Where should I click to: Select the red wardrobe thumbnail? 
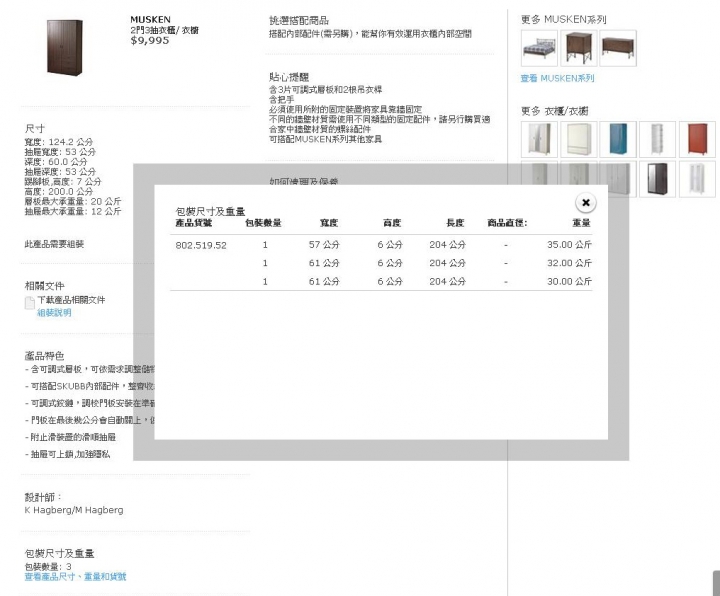pyautogui.click(x=697, y=140)
